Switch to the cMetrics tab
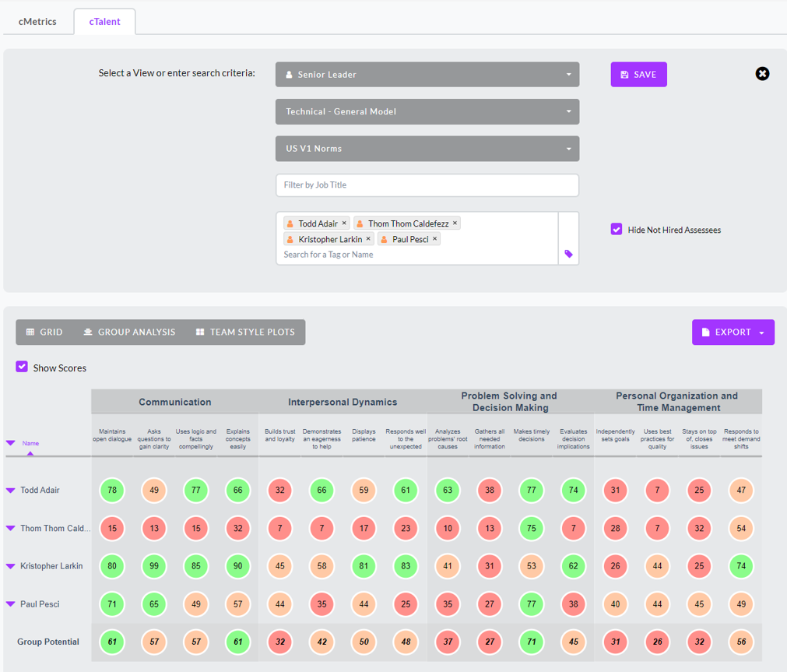Screen dimensions: 787x672 click(37, 22)
